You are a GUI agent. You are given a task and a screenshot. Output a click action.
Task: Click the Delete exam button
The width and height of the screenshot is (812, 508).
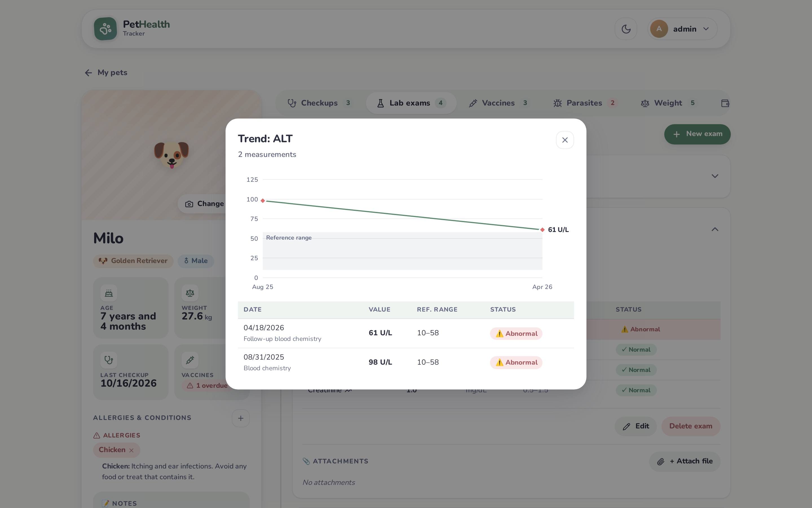[690, 426]
